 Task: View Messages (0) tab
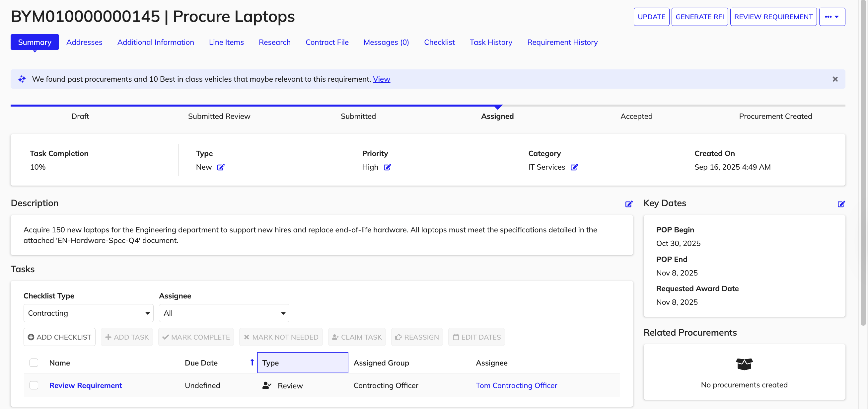coord(386,42)
